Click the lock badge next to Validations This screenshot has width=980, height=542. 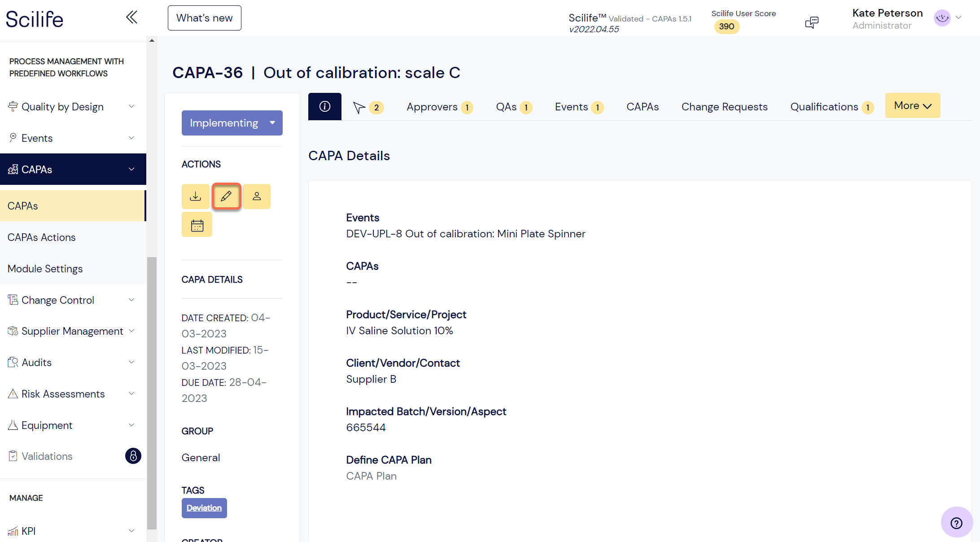[x=133, y=456]
